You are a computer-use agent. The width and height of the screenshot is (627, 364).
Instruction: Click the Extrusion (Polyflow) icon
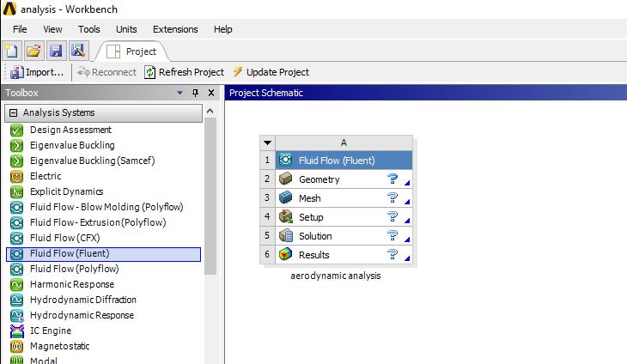(x=16, y=222)
